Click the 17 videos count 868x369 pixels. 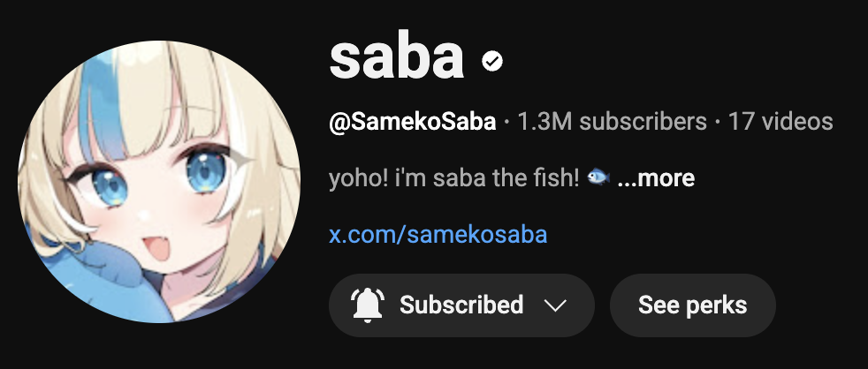tap(780, 122)
